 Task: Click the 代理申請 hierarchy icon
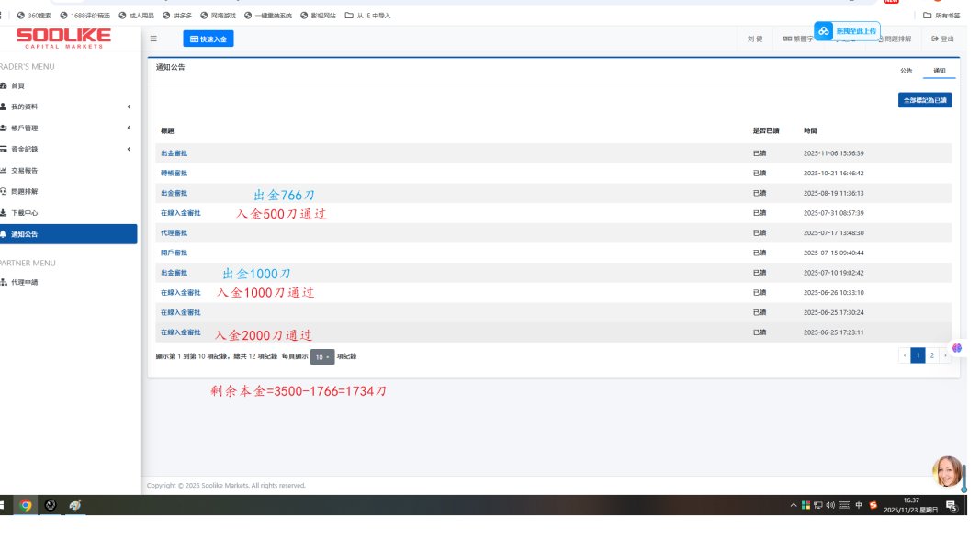pos(3,282)
